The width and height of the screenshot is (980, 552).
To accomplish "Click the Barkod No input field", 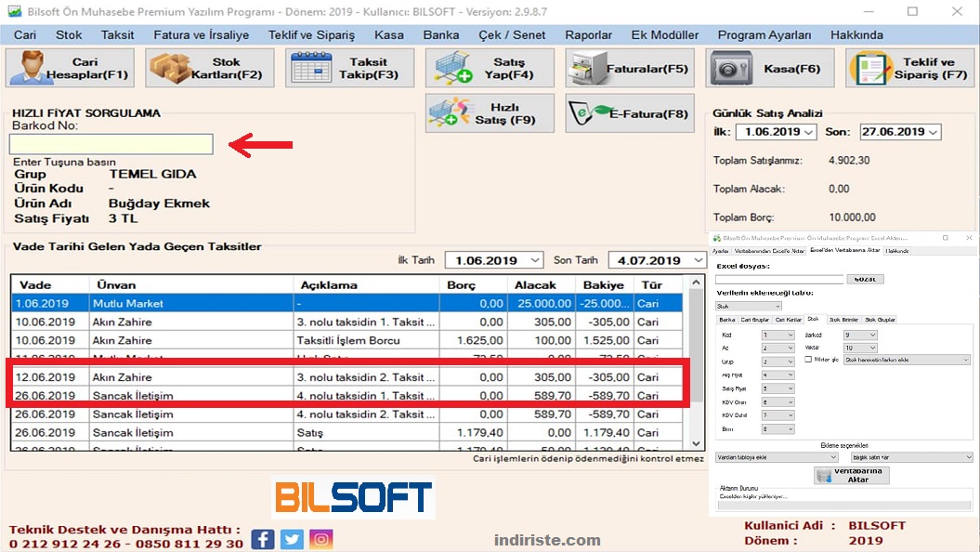I will 111,144.
